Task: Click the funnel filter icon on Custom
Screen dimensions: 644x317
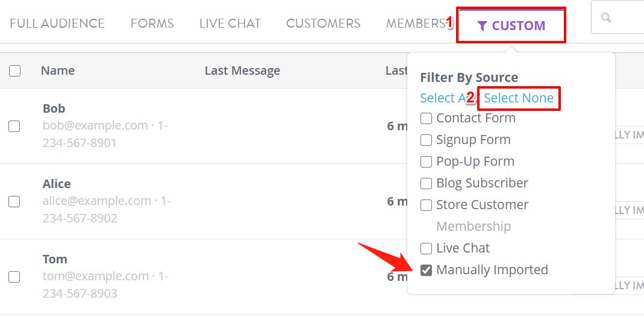Action: pos(483,26)
